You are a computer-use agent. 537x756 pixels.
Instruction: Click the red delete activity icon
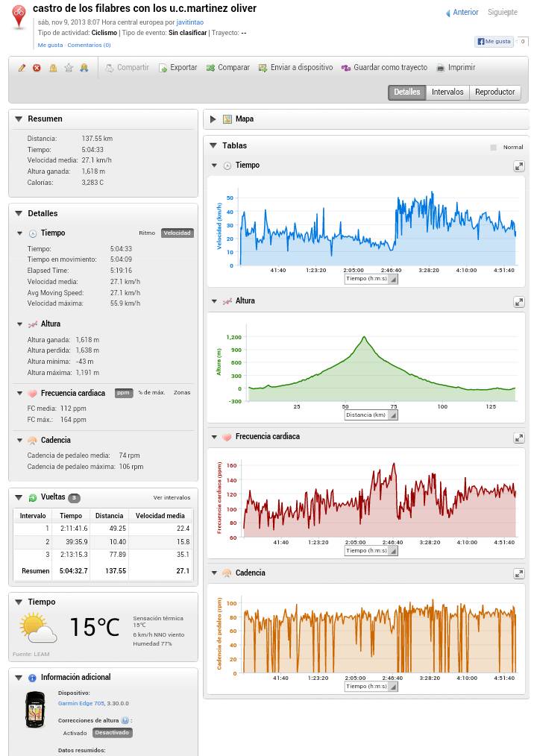(37, 68)
